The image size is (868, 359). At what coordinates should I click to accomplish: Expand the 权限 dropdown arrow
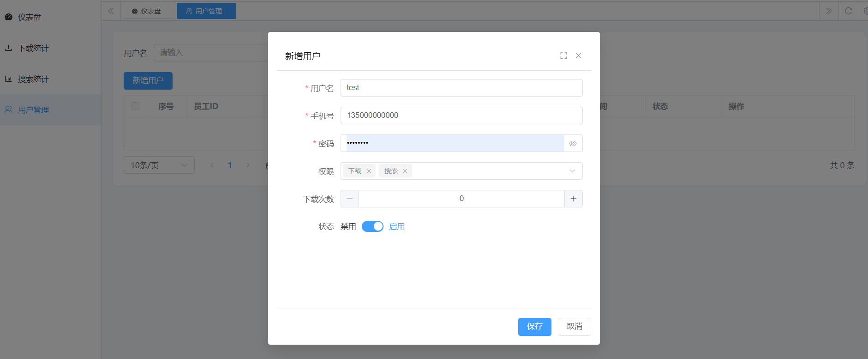[572, 171]
